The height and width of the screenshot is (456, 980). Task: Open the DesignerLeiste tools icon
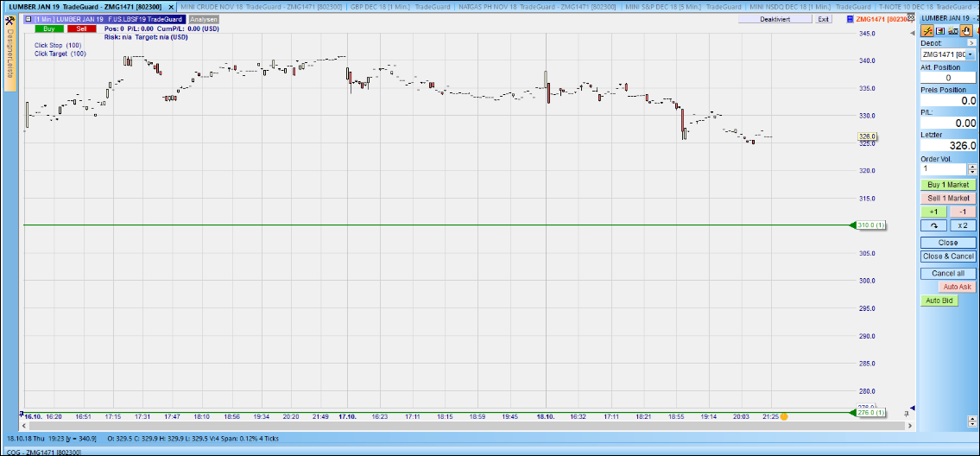pyautogui.click(x=9, y=19)
